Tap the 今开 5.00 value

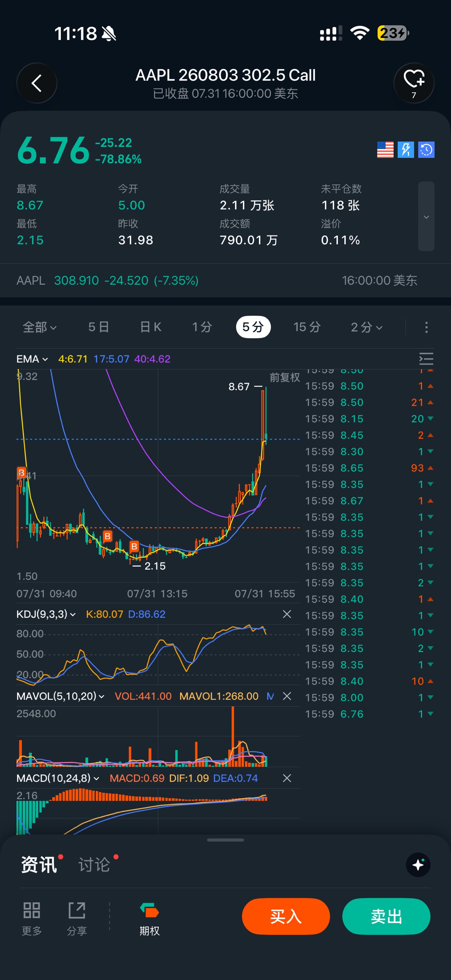pyautogui.click(x=132, y=206)
